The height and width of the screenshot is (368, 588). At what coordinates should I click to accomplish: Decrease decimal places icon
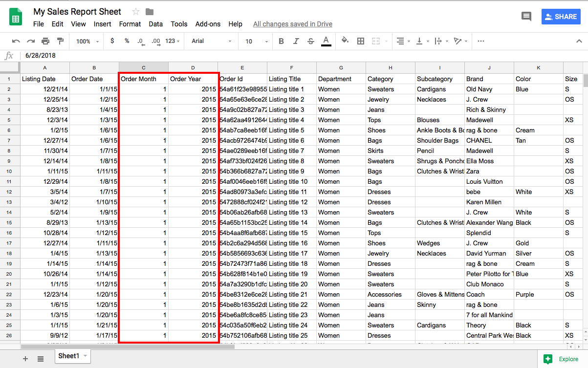click(141, 42)
